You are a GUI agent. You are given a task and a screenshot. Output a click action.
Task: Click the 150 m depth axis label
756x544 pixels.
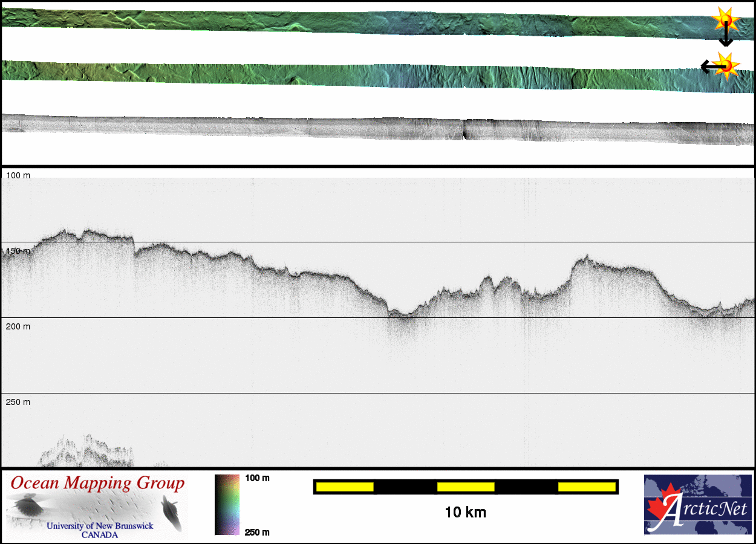18,250
